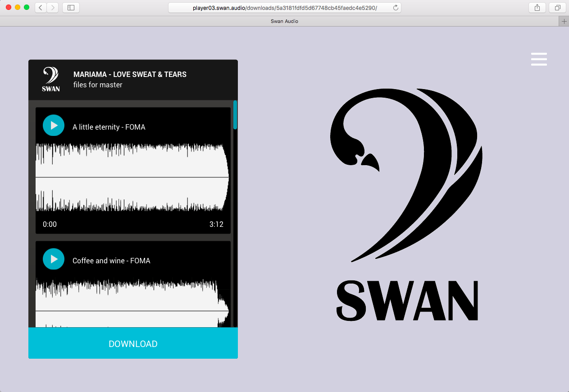Navigate back with the back arrow
This screenshot has height=392, width=569.
(39, 7)
